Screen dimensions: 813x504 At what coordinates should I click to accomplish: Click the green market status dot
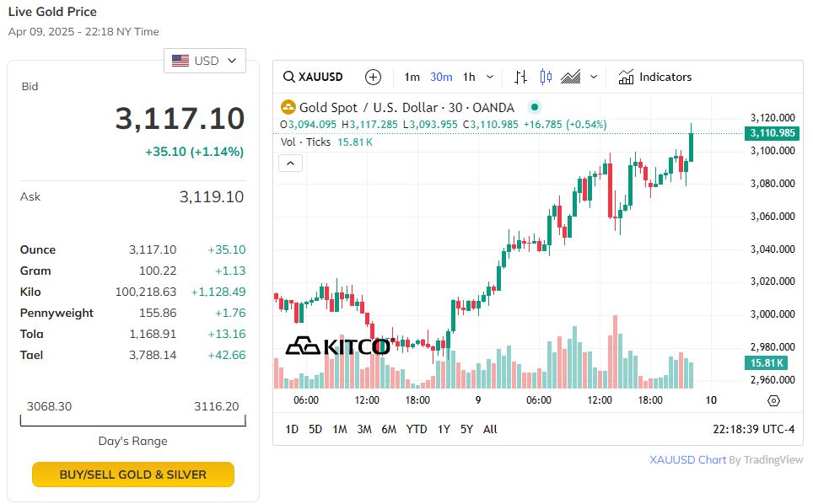(x=535, y=108)
